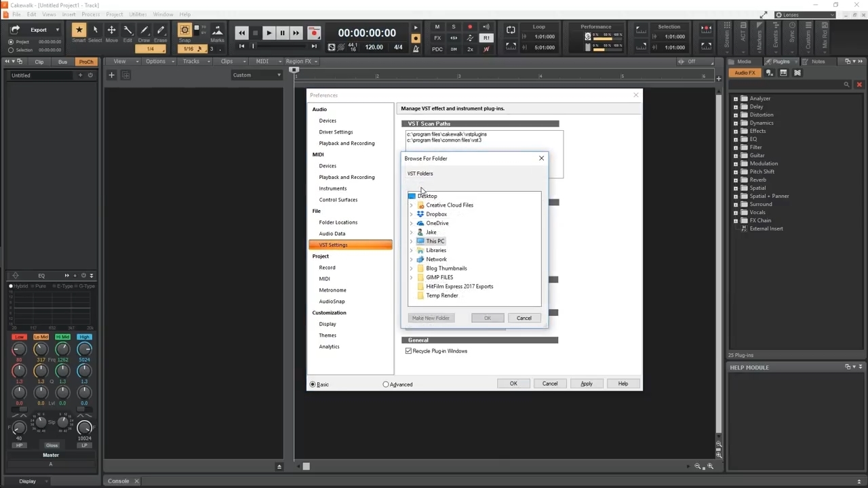Choose the Draw pencil tool
The width and height of the screenshot is (868, 488).
click(144, 30)
